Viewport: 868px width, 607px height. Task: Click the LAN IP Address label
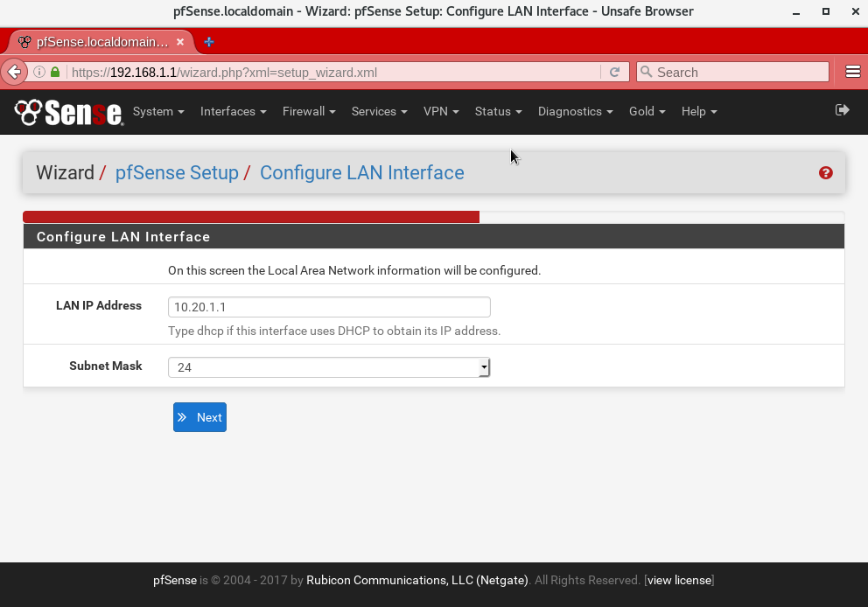pos(99,305)
